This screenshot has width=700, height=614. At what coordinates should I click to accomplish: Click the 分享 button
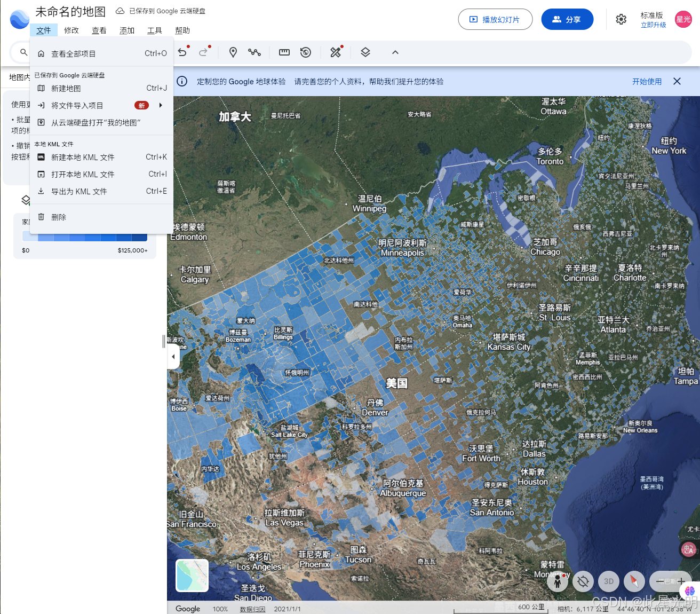pos(567,19)
